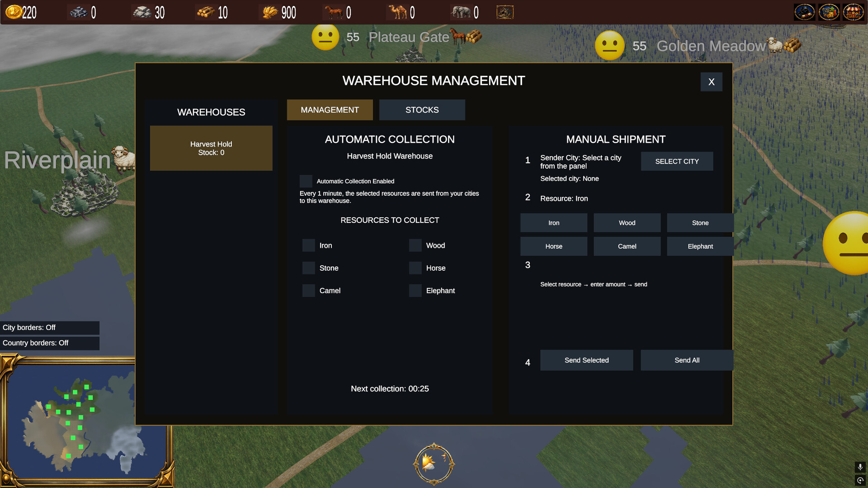
Task: Click the wood logs resource icon in top bar
Action: 206,12
